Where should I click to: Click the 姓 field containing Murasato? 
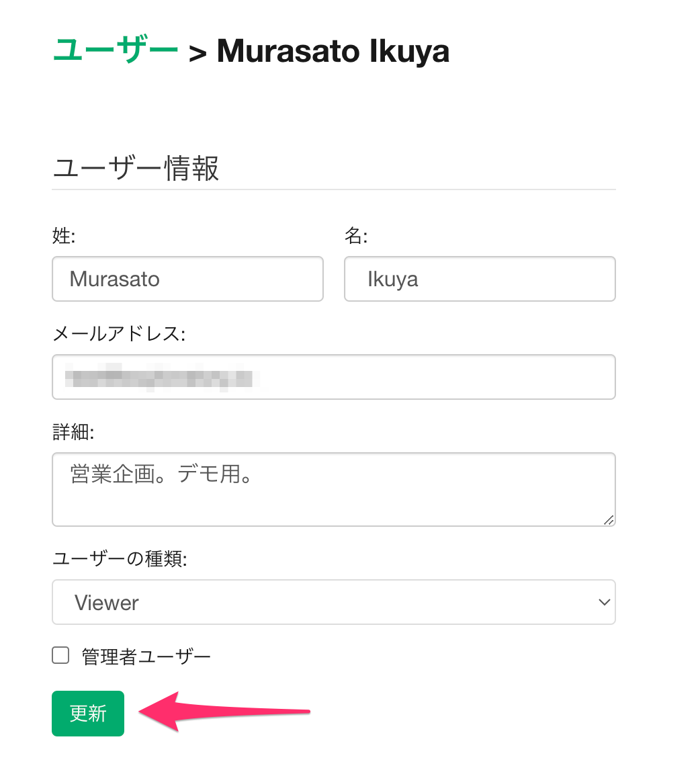click(x=187, y=279)
